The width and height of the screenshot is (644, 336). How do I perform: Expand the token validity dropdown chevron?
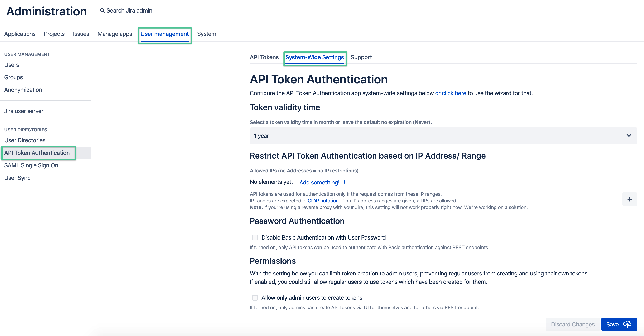(x=629, y=135)
